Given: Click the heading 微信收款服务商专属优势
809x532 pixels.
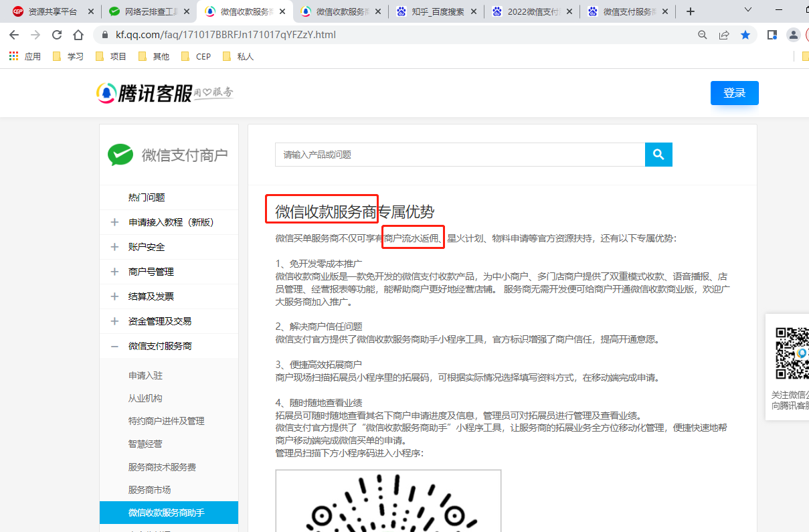Looking at the screenshot, I should (x=355, y=212).
